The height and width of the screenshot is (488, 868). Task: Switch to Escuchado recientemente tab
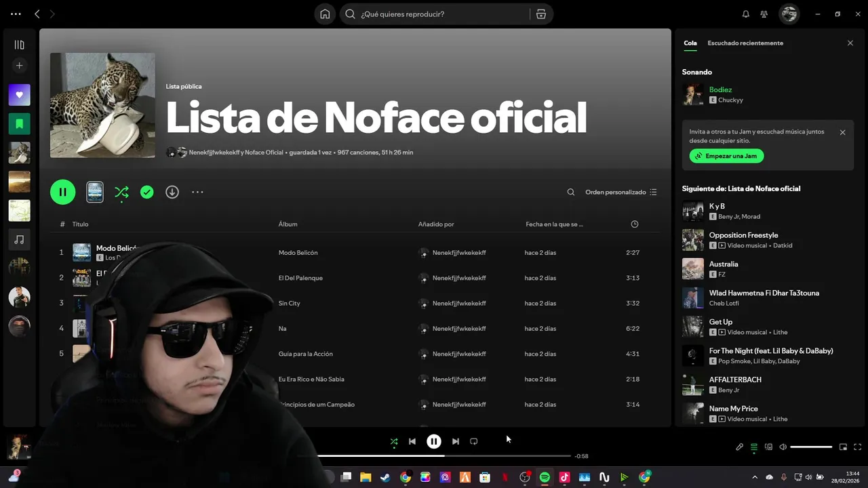coord(745,43)
